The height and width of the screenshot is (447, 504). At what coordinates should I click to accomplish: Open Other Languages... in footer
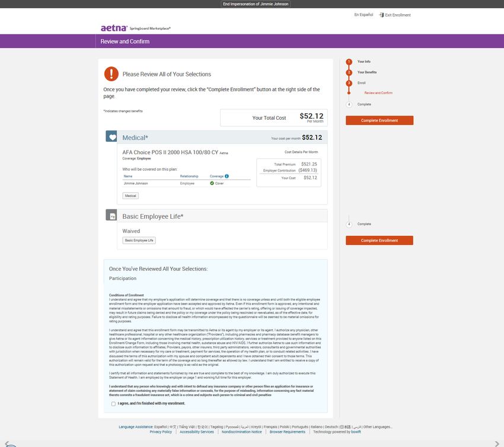coord(378,427)
